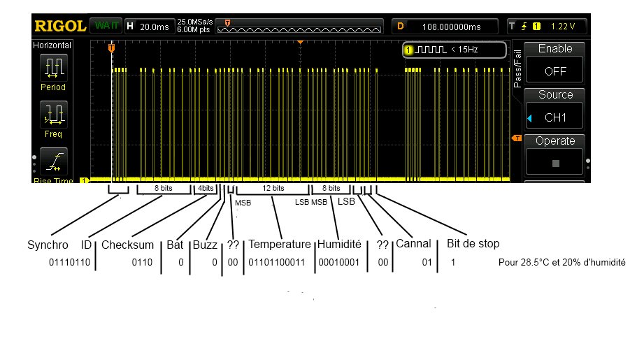Click the Synchro annotation label
The image size is (644, 355).
tap(48, 245)
